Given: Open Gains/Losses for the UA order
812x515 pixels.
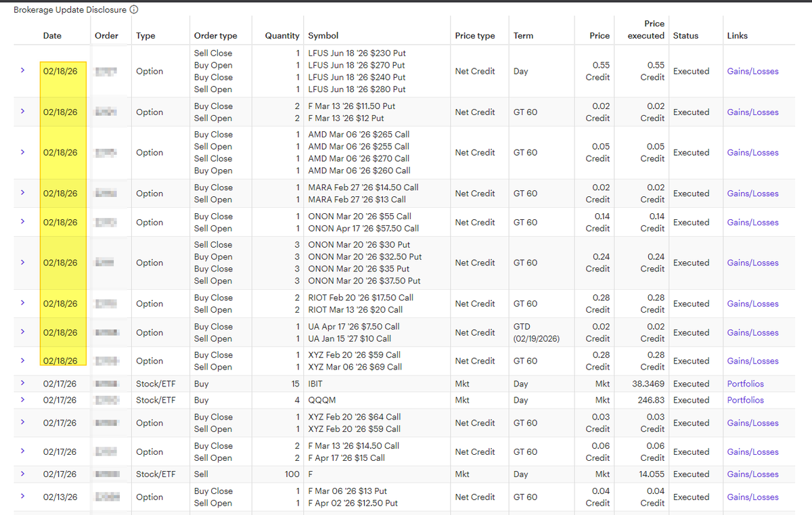Looking at the screenshot, I should click(752, 332).
